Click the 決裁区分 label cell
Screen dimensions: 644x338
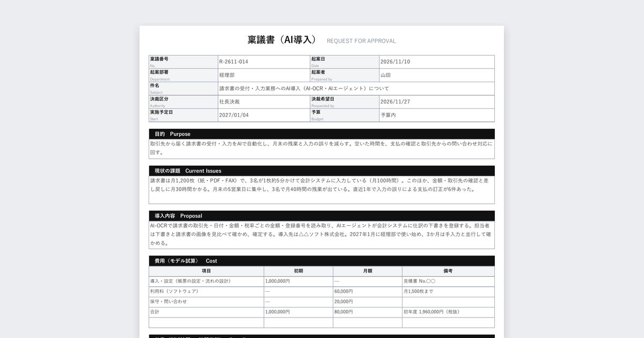pyautogui.click(x=184, y=102)
